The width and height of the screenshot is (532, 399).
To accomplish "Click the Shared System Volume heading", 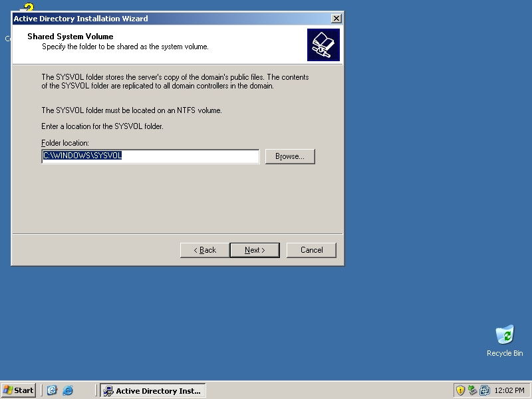I will coord(70,37).
